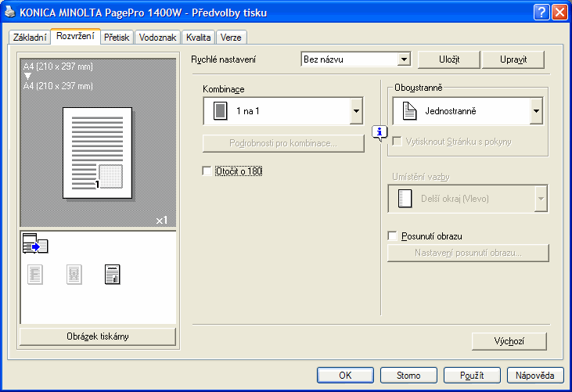572x392 pixels.
Task: Click the greyed overlay page icon
Action: pos(36,274)
